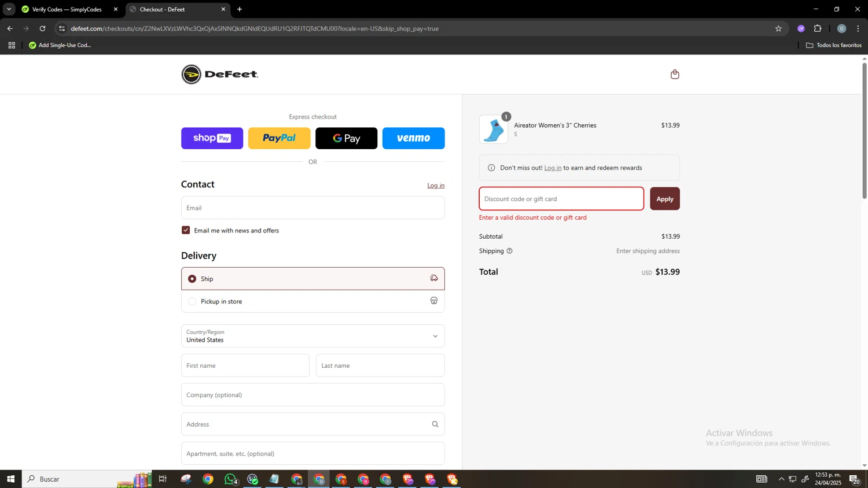The image size is (868, 488).
Task: Select Pickup in store delivery option
Action: (313, 301)
